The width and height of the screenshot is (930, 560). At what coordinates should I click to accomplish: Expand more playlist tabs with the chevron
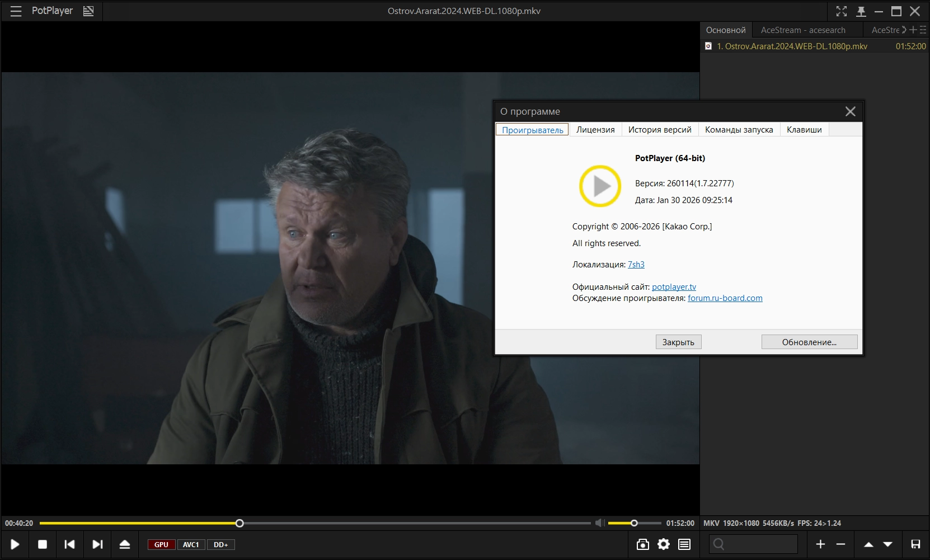pyautogui.click(x=904, y=30)
